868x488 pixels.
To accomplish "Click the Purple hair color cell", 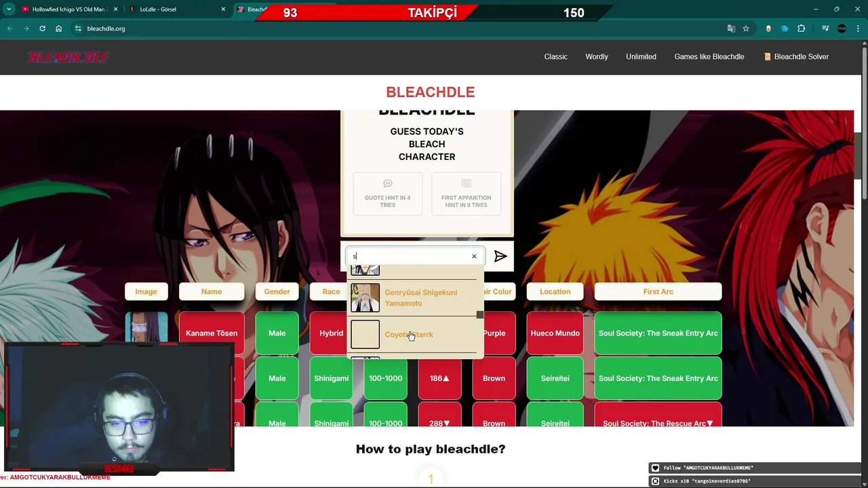I will 499,333.
